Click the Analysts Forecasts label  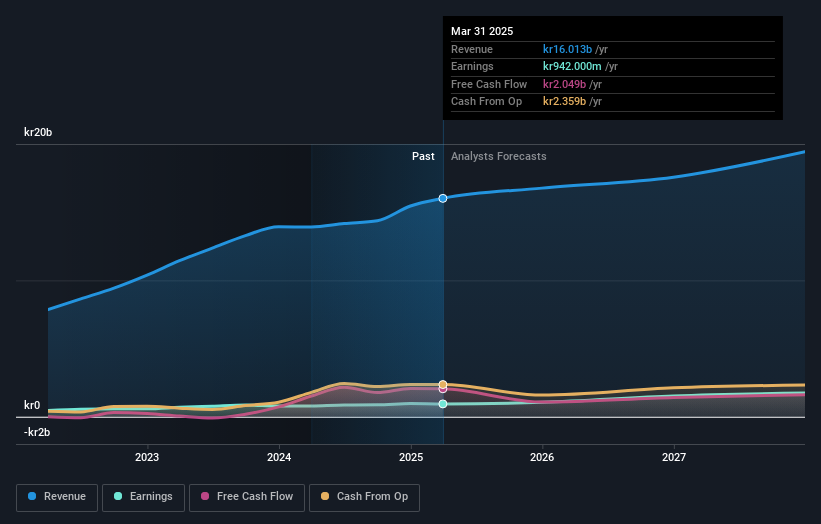pyautogui.click(x=498, y=157)
